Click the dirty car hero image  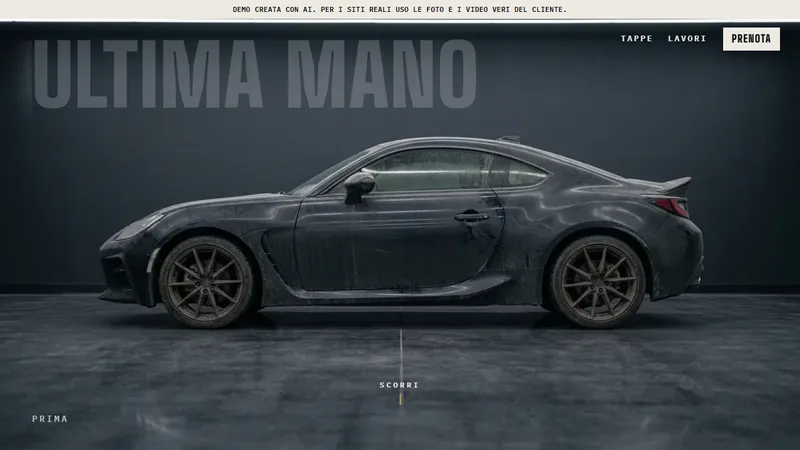401,232
